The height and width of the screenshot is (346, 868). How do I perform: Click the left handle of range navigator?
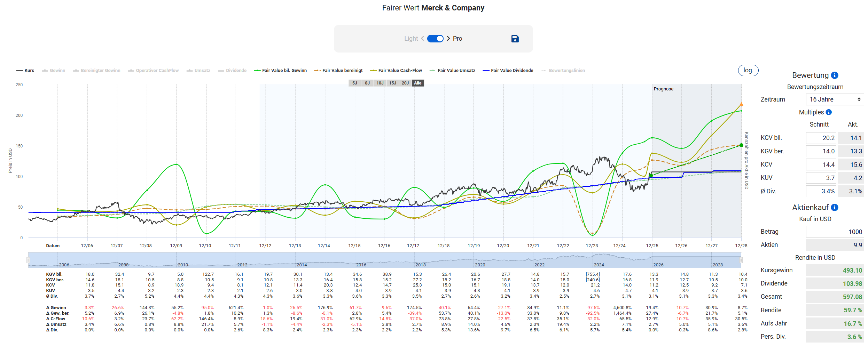28,260
